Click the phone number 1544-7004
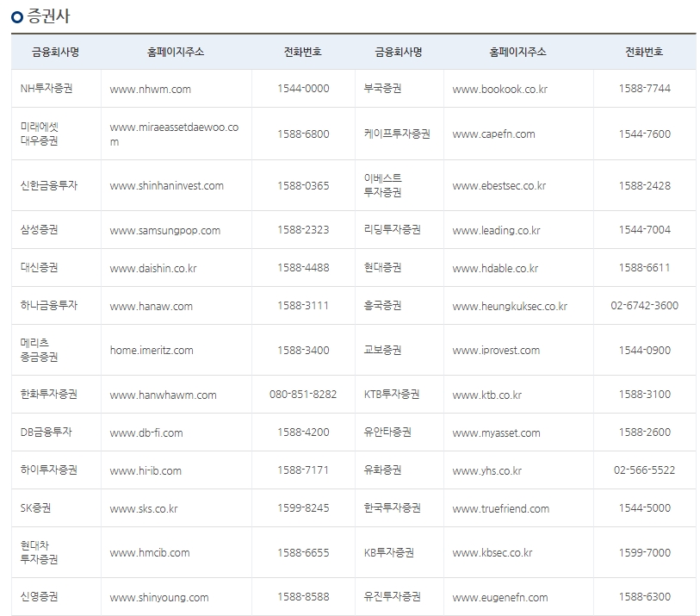This screenshot has width=700, height=616. click(645, 230)
